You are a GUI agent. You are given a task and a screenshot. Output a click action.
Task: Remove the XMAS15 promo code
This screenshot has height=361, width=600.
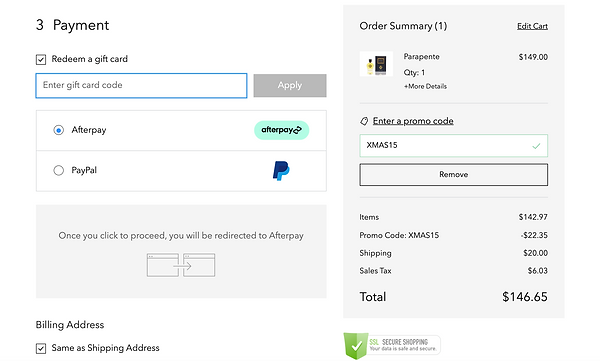click(453, 175)
